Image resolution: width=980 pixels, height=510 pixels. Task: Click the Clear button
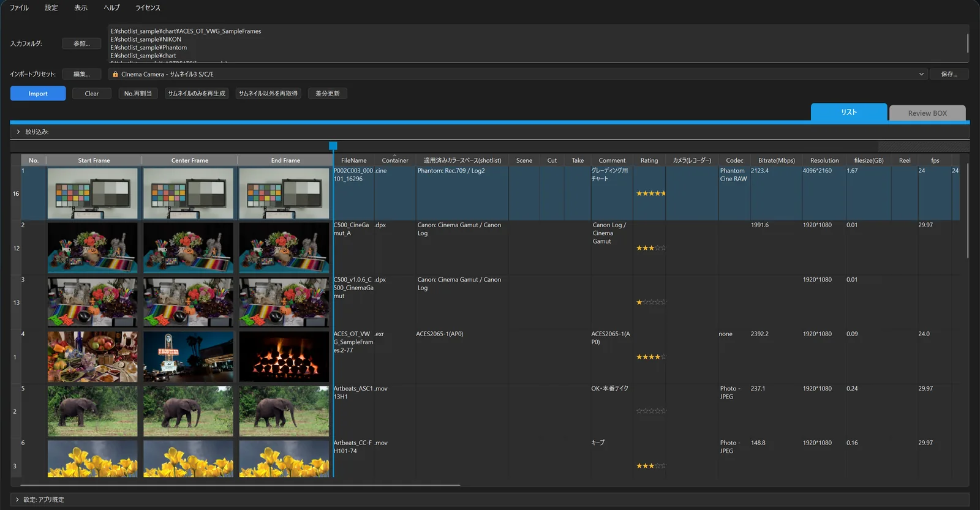click(x=92, y=94)
